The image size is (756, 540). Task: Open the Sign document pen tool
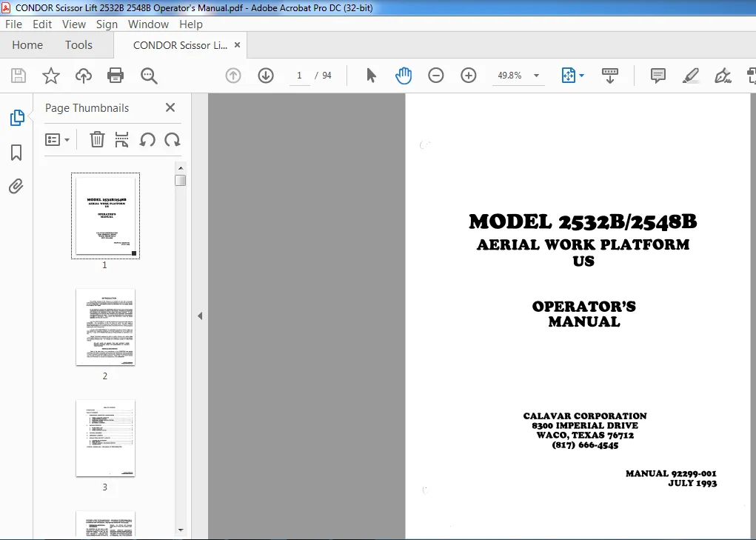click(723, 76)
